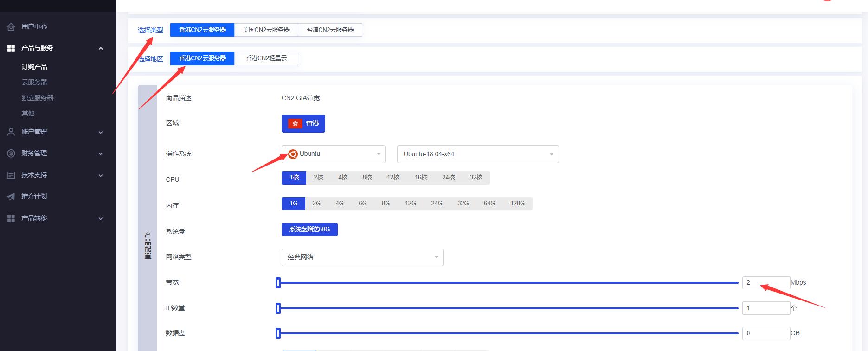Click the IP数量 number input field
Image resolution: width=868 pixels, height=351 pixels.
click(x=765, y=308)
